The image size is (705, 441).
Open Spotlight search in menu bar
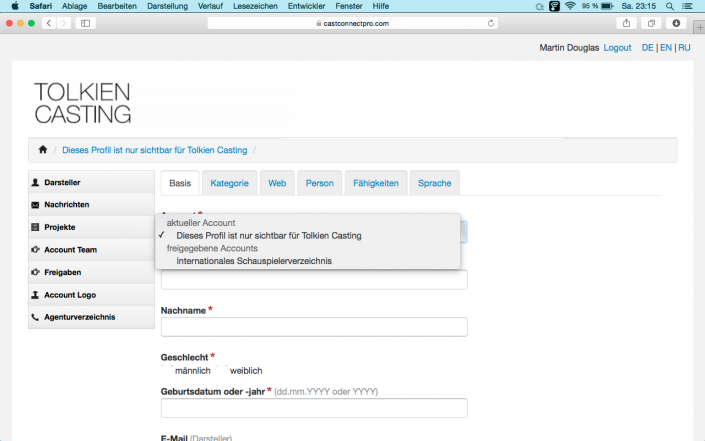(669, 6)
